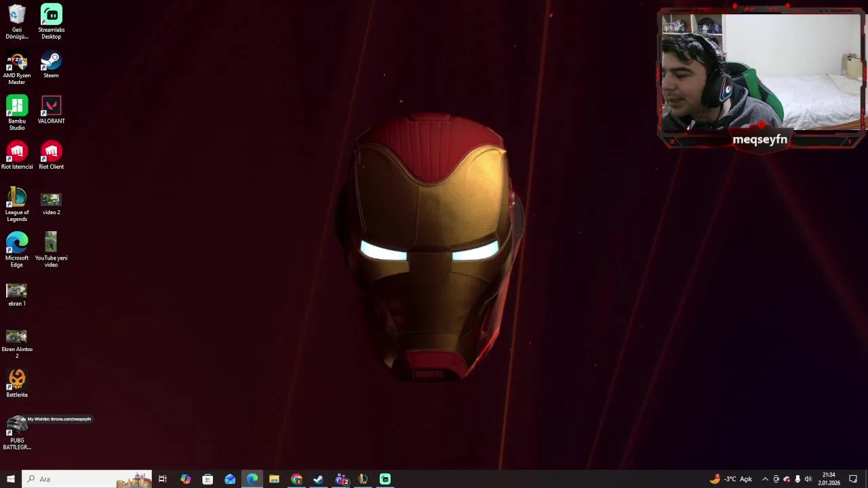868x488 pixels.
Task: Select the Steam shortcut on the desktop
Action: coord(51,64)
